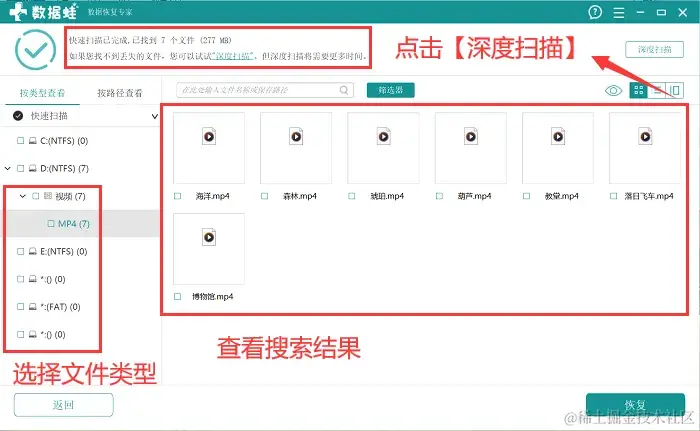The image size is (700, 431).
Task: Click the 落日飞车.mp4 file name
Action: click(x=649, y=196)
